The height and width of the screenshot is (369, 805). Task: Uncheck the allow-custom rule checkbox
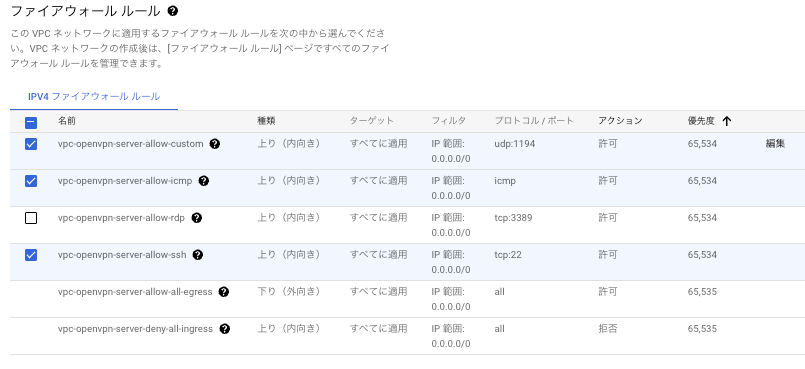point(31,144)
